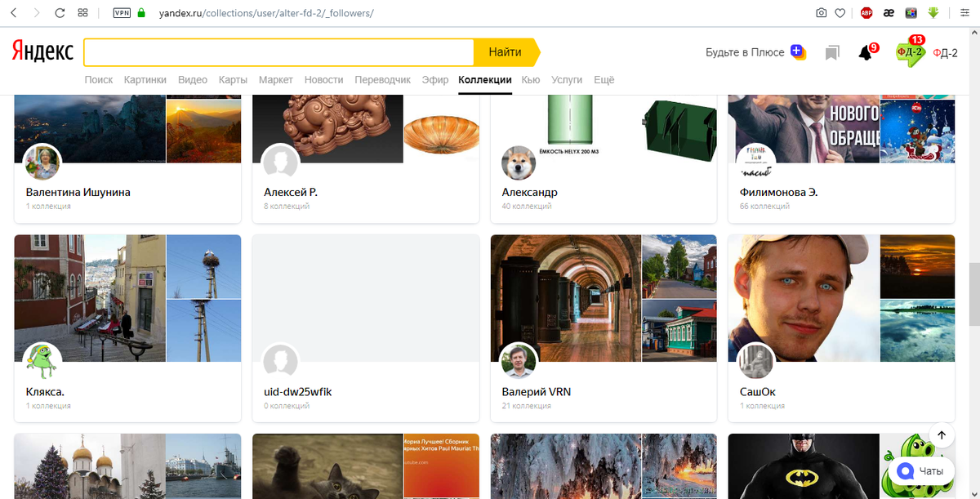This screenshot has width=980, height=499.
Task: Click Валерий VRN avatar photo
Action: coord(518,362)
